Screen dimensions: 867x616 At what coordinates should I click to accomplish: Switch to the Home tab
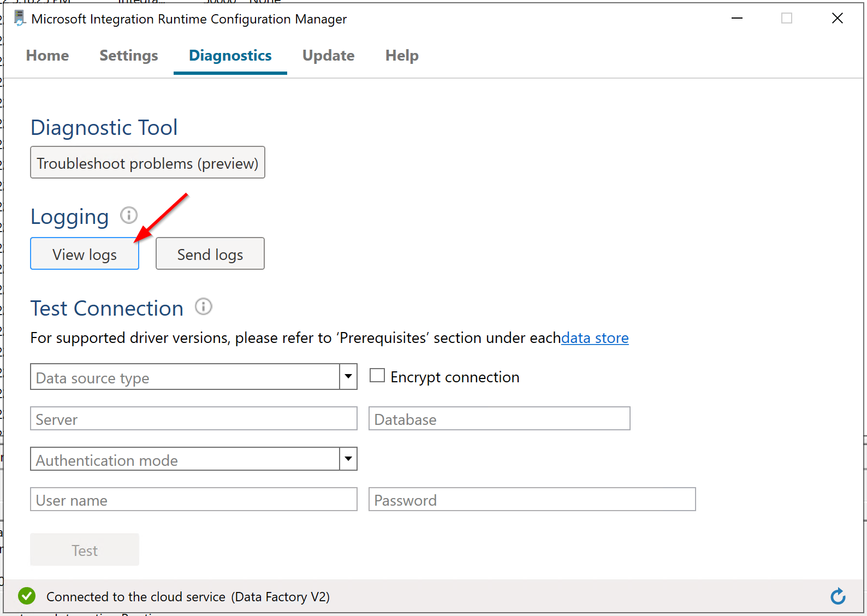[x=47, y=56]
